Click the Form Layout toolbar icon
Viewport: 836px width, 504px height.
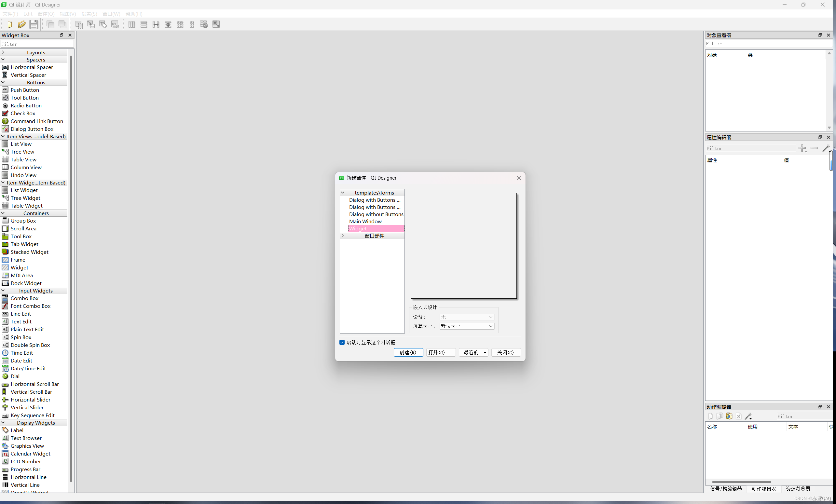coord(192,24)
